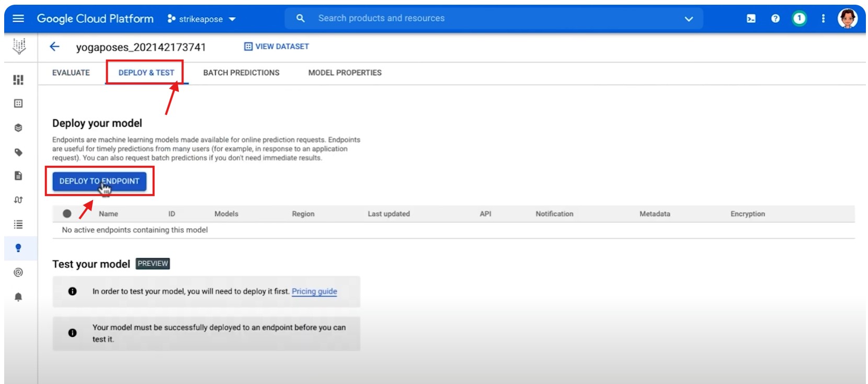Switch to the EVALUATE tab
Screen dimensions: 868x384
click(71, 73)
